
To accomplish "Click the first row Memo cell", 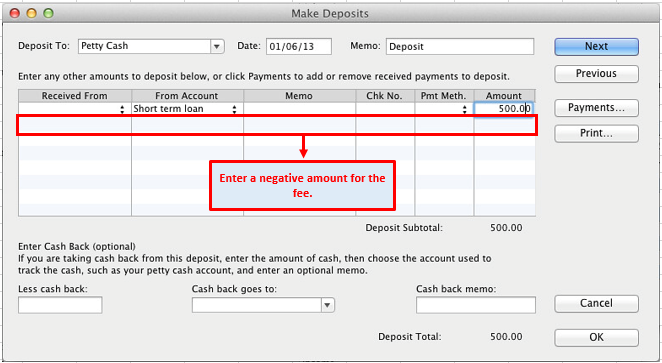I will tap(299, 109).
